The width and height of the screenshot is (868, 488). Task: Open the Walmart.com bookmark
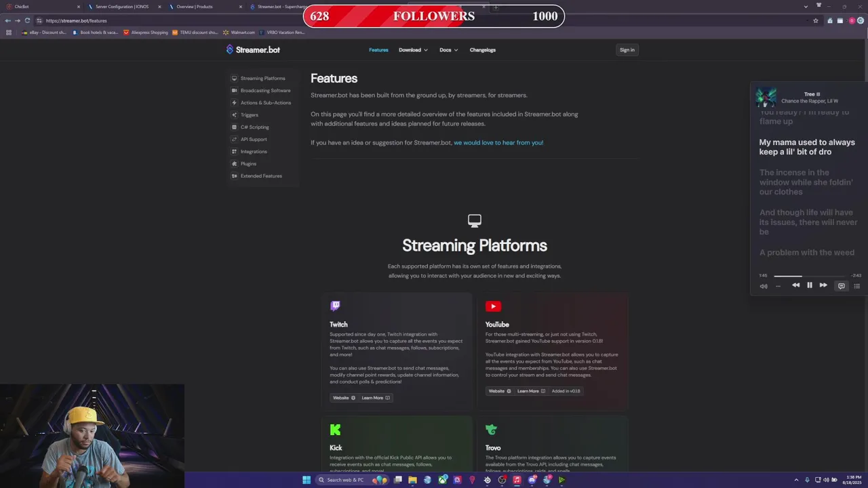[x=239, y=32]
